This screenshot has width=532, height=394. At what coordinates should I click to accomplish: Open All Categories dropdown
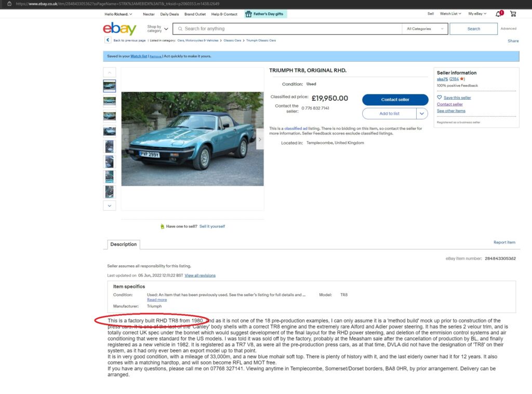(425, 29)
